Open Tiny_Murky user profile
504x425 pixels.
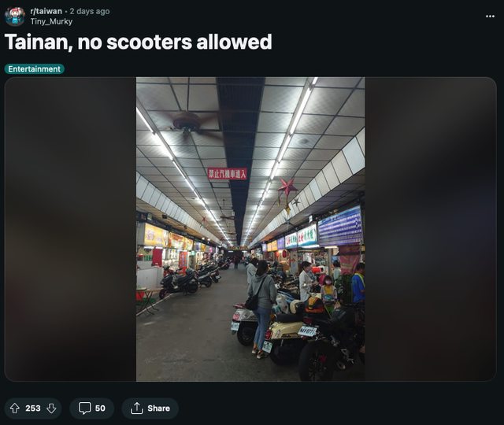tap(51, 21)
